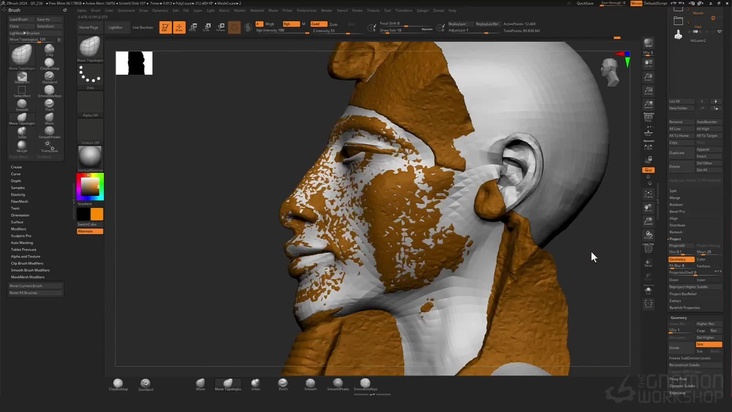Viewport: 732px width, 412px height.
Task: Expand the FiberMesh brush submenu
Action: [20, 202]
